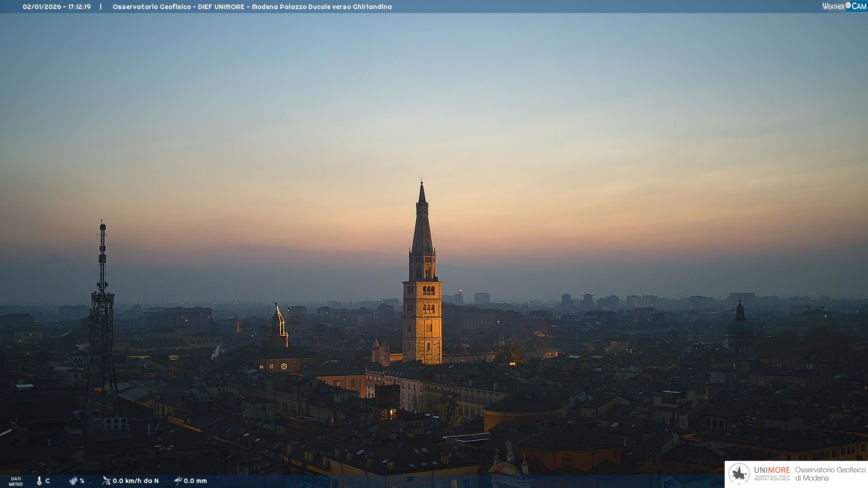The width and height of the screenshot is (868, 488).
Task: Click the Osservatorio Geofisico camera title text
Action: tap(252, 7)
